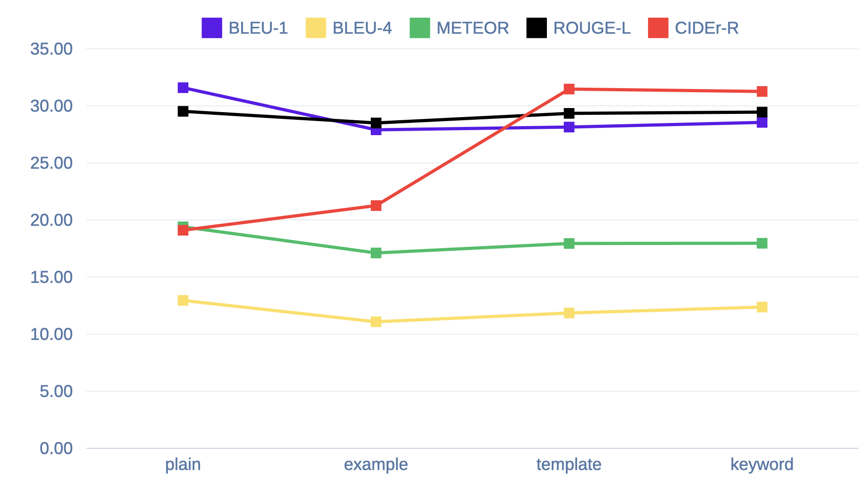Viewport: 868px width, 480px height.
Task: Click the BLEU-4 legend text label
Action: point(362,28)
